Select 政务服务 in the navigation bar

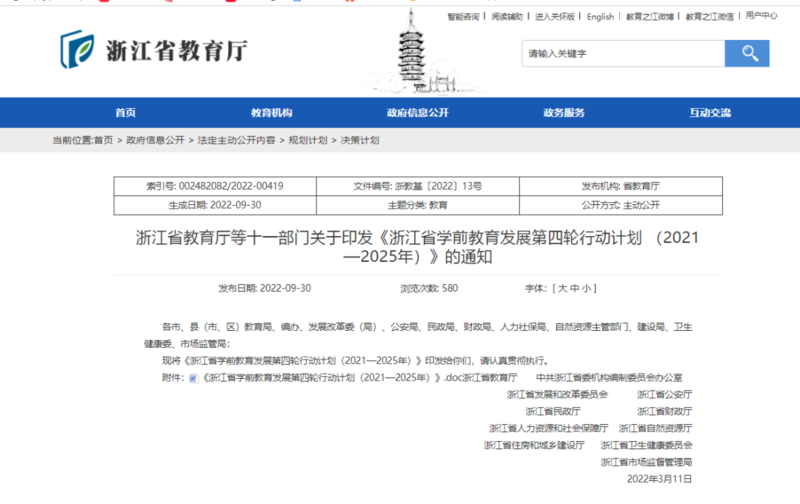[x=564, y=113]
